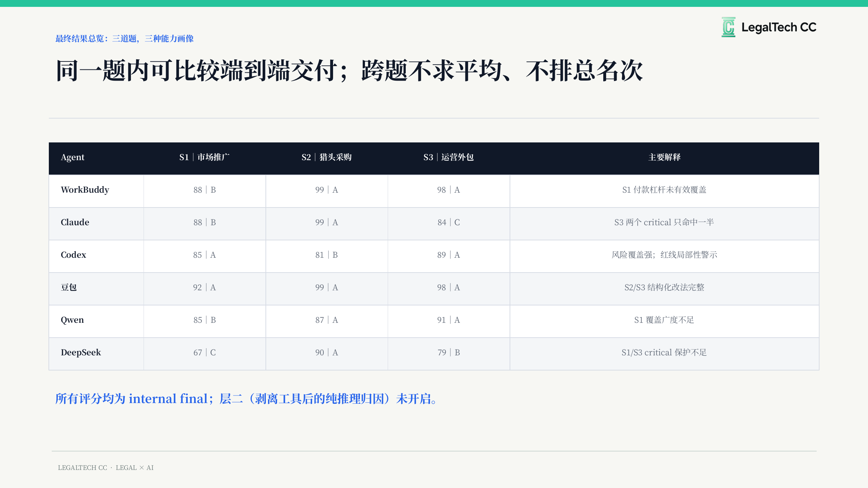This screenshot has width=868, height=488.
Task: Click 豆包's S3 score 98 | A
Action: point(448,287)
